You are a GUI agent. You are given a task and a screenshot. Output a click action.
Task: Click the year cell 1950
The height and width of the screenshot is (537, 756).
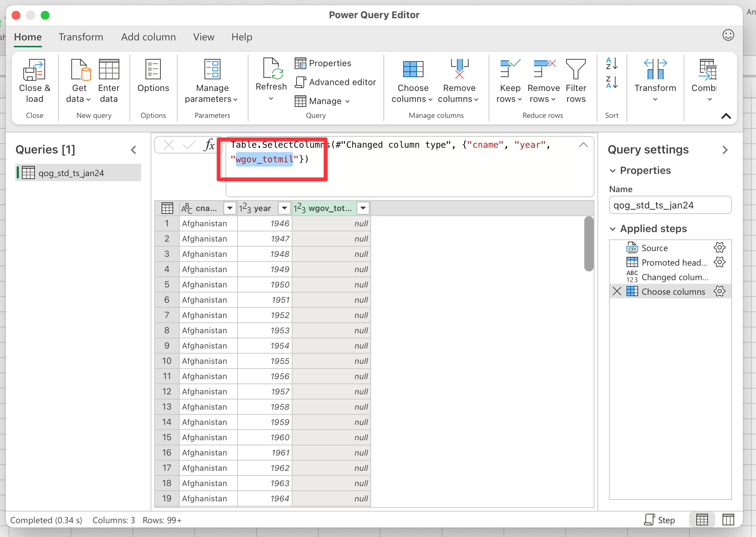(265, 285)
